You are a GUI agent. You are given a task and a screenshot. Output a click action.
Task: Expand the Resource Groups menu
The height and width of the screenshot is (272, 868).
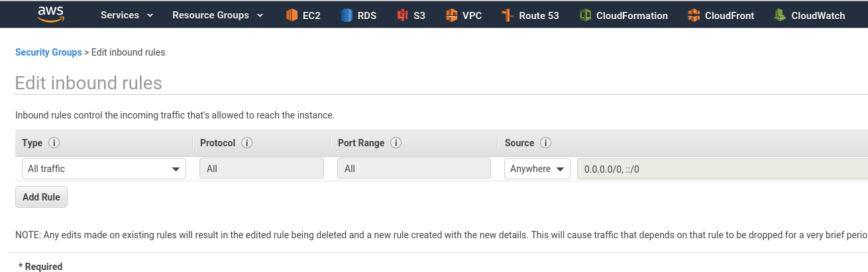(217, 15)
